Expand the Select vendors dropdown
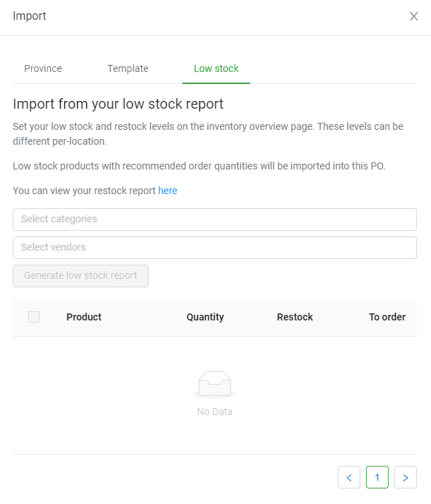 click(x=215, y=248)
